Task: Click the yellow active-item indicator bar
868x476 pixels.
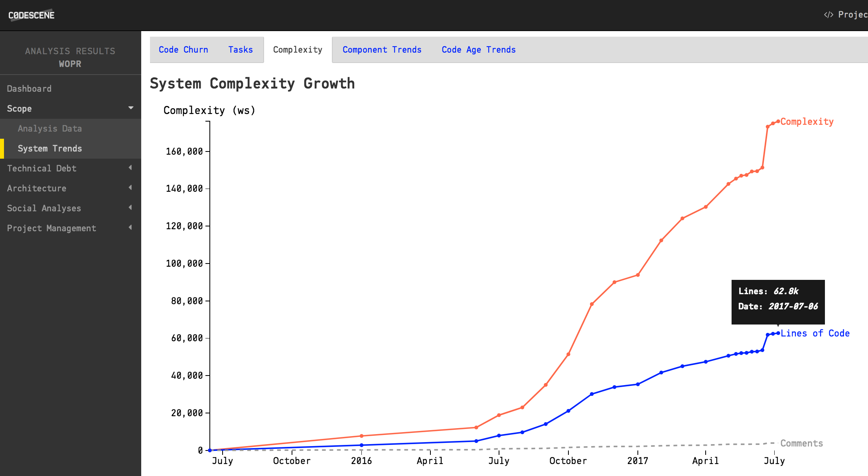Action: [2, 148]
